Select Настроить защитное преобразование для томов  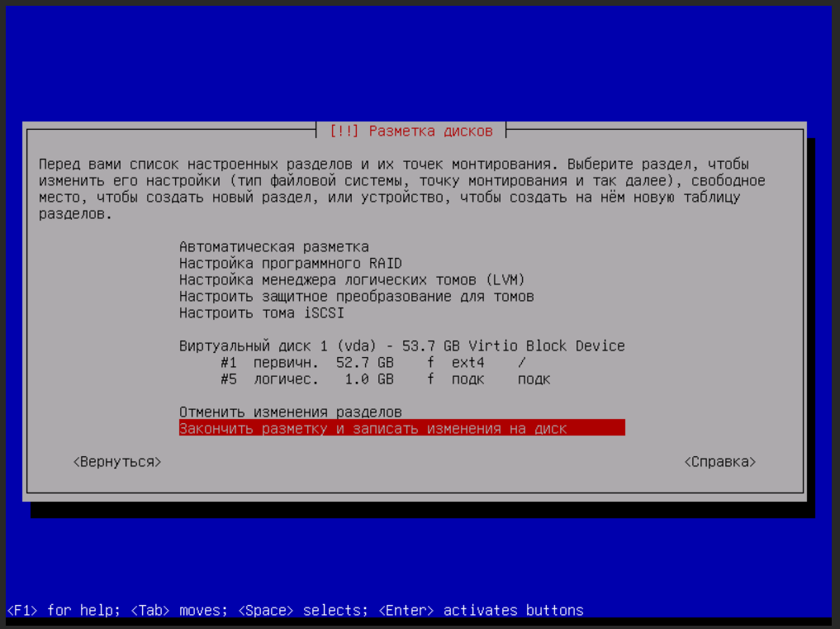356,297
